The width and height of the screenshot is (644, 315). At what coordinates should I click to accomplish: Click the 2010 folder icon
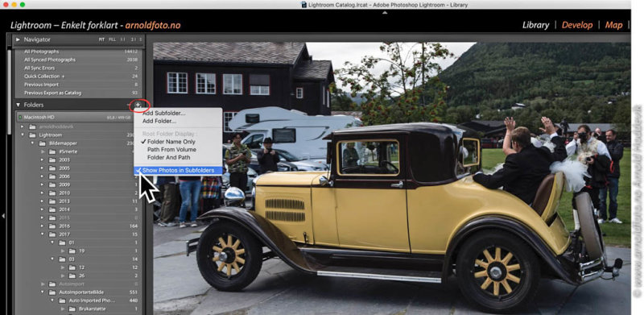coord(52,193)
